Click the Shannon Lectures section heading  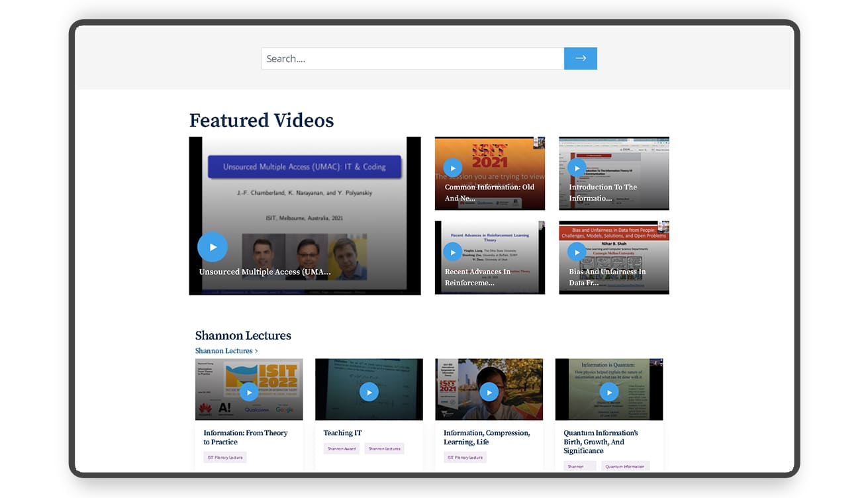pos(243,336)
